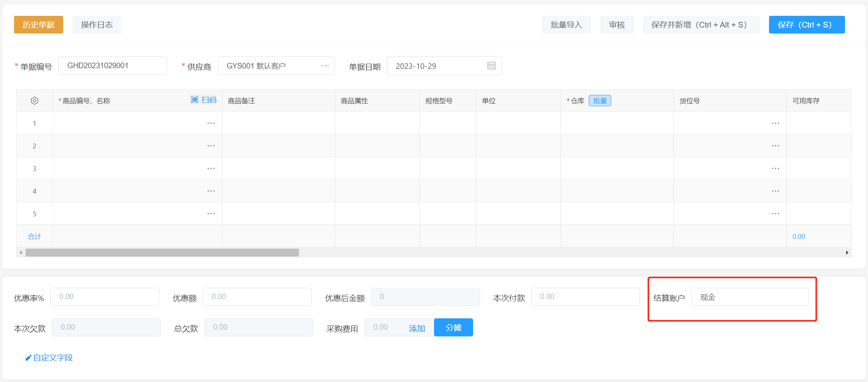Open the 历史单据 history documents
Image resolution: width=868 pixels, height=382 pixels.
[x=38, y=24]
